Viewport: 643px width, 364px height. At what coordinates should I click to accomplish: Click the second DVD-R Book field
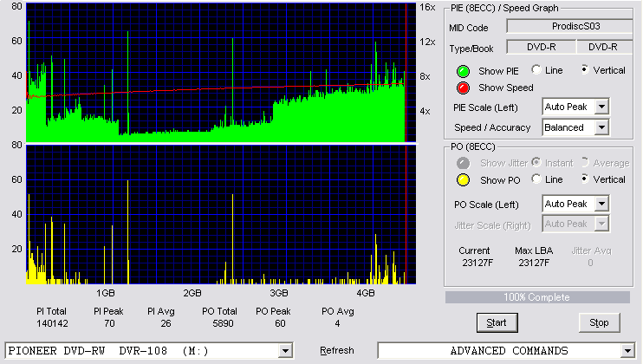[603, 47]
